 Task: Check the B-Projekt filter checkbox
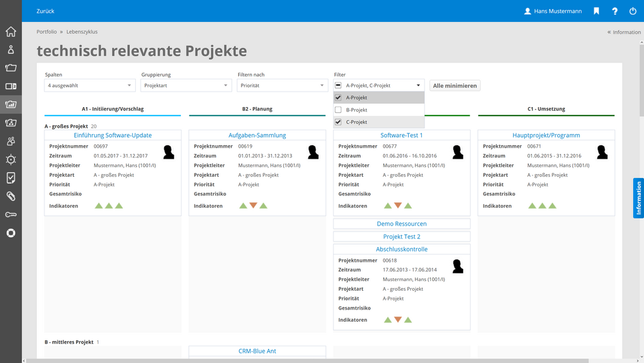point(339,110)
